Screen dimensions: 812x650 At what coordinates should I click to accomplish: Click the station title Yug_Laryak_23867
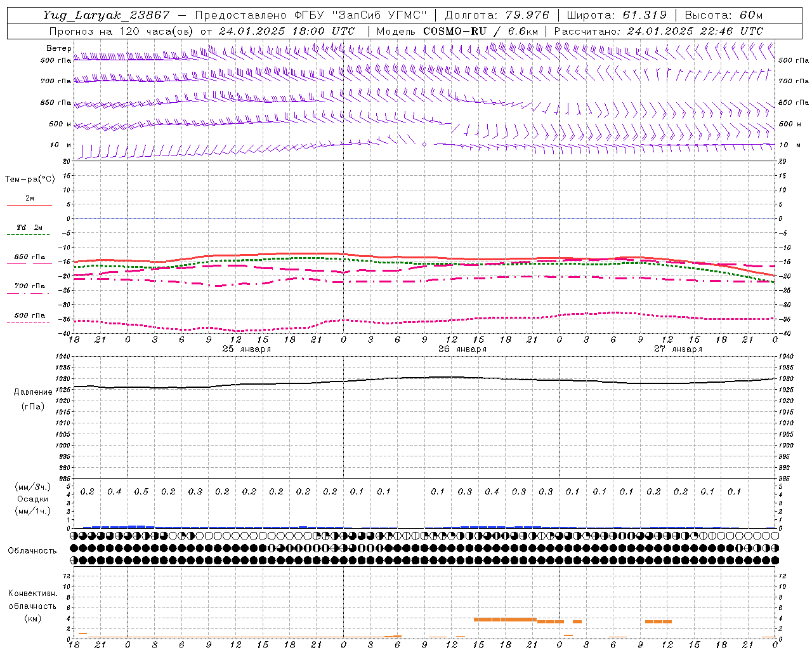click(x=107, y=15)
